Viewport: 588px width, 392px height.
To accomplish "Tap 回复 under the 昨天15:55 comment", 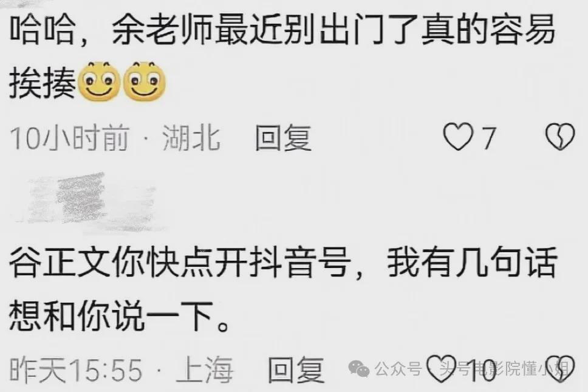I will click(296, 370).
